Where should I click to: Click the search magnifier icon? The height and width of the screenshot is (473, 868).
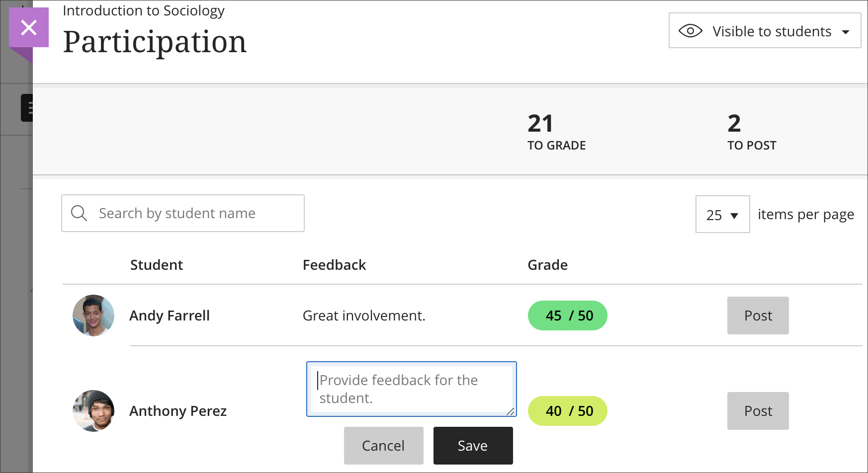(79, 213)
